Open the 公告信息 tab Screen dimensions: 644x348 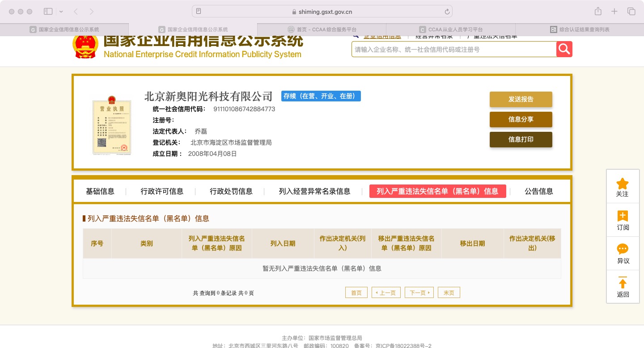click(x=539, y=191)
